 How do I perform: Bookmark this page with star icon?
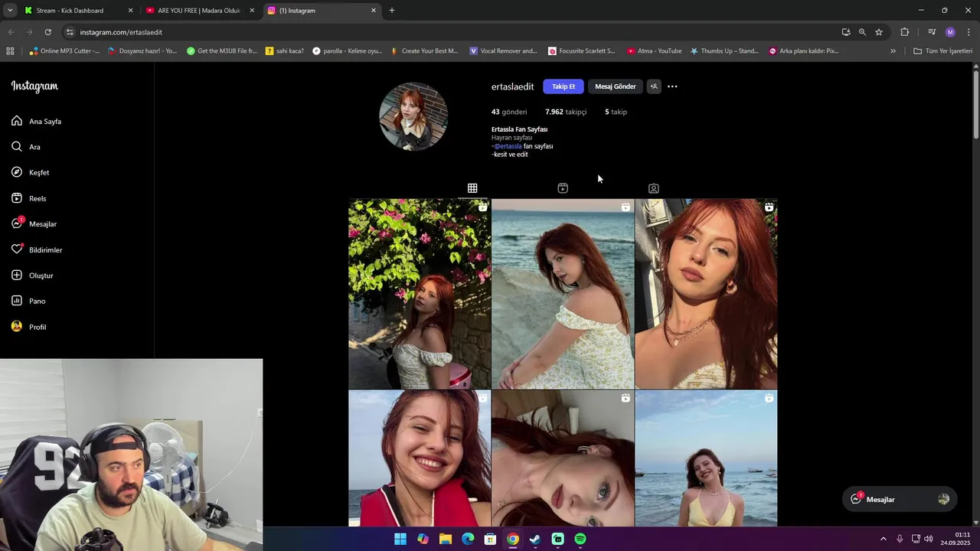(x=879, y=32)
